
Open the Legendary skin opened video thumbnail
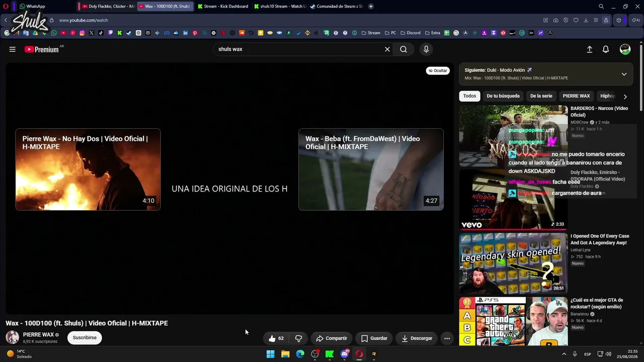coord(513,263)
